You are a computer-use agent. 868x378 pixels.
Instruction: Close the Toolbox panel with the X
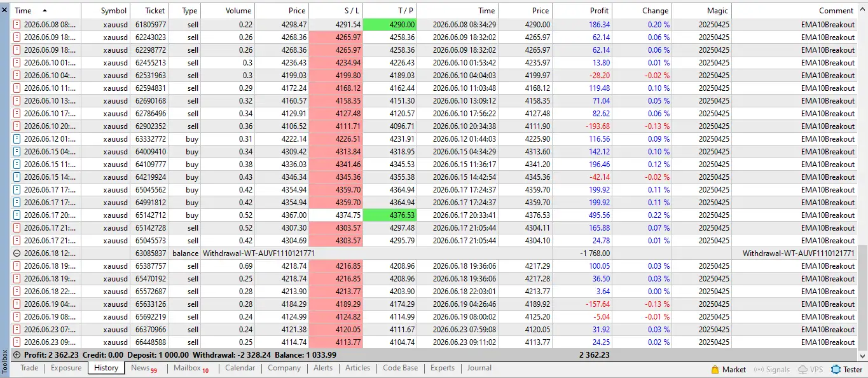pos(5,10)
